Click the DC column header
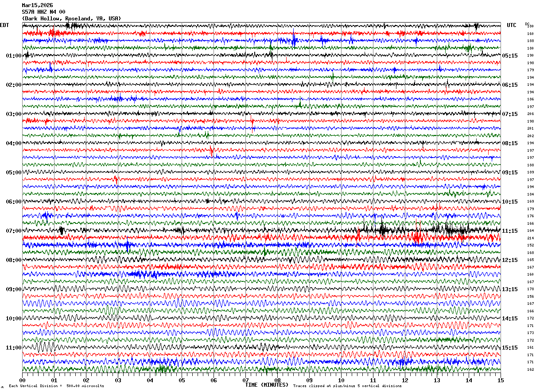Image resolution: width=536 pixels, height=392 pixels. [527, 24]
